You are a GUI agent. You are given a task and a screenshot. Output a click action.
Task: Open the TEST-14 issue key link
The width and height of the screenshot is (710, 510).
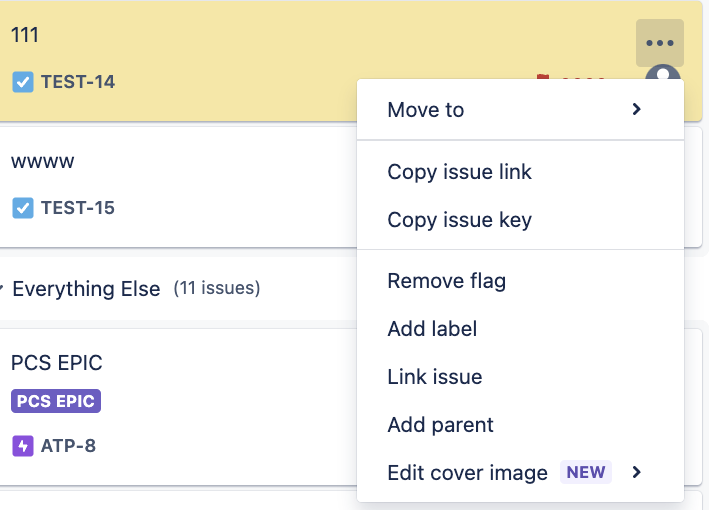(x=78, y=82)
